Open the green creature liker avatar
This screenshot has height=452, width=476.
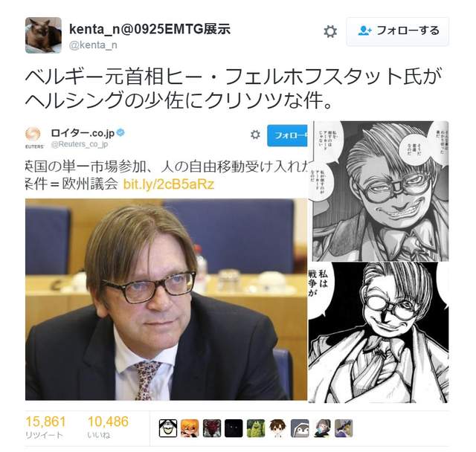pyautogui.click(x=256, y=428)
